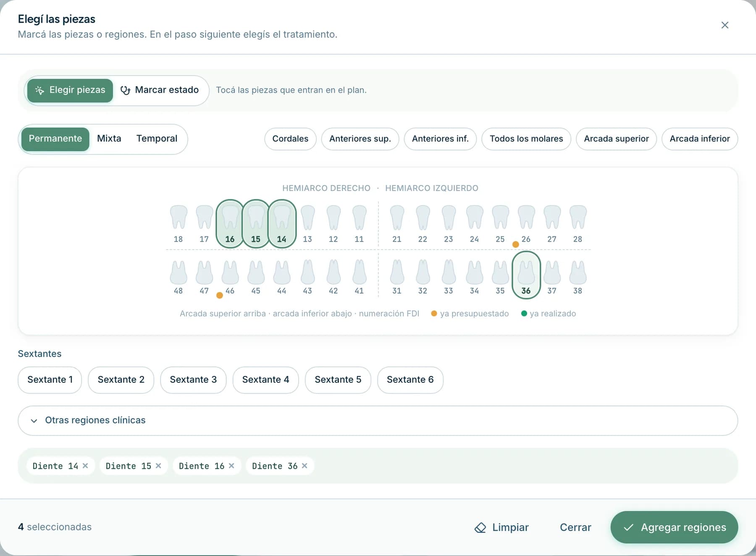Select tooth 18 in upper arch
Viewport: 756px width, 556px height.
point(178,224)
